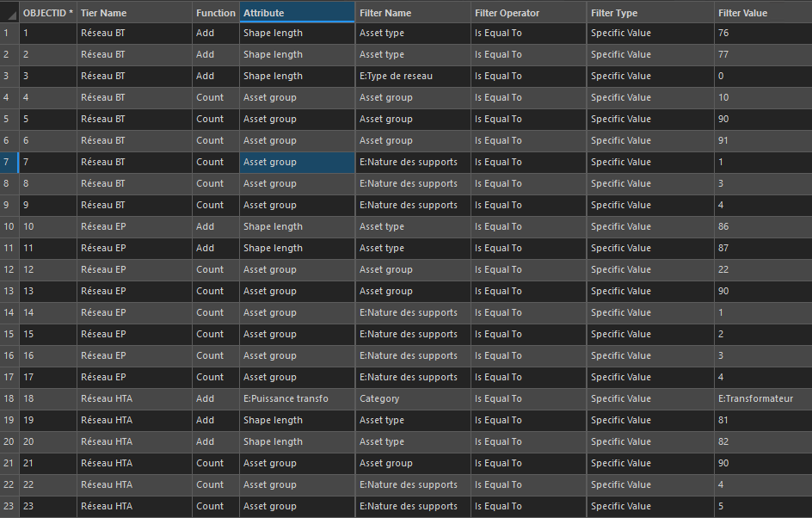Click Filter Value cell containing 81
The image size is (812, 518).
[x=763, y=420]
